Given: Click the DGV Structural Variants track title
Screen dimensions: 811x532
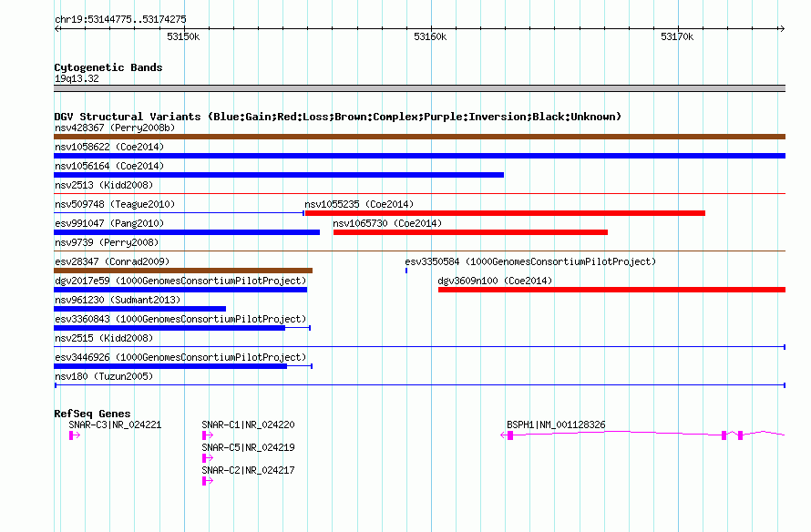Looking at the screenshot, I should (338, 117).
